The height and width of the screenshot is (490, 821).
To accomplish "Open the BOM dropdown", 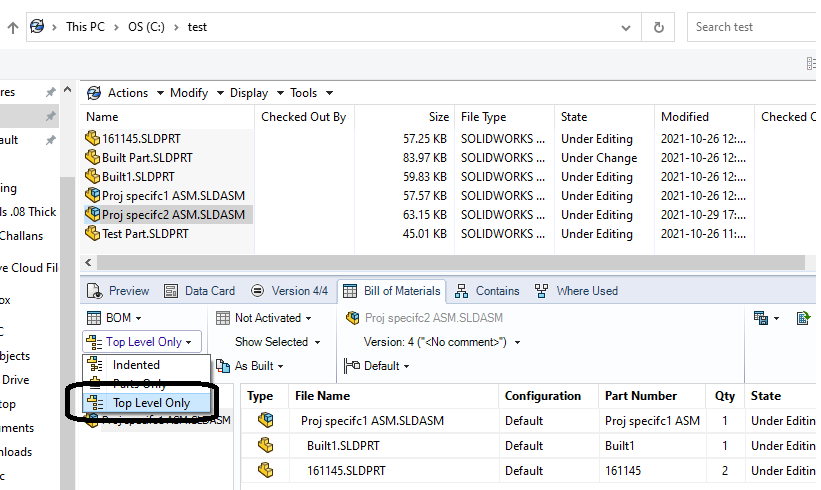I will 116,318.
